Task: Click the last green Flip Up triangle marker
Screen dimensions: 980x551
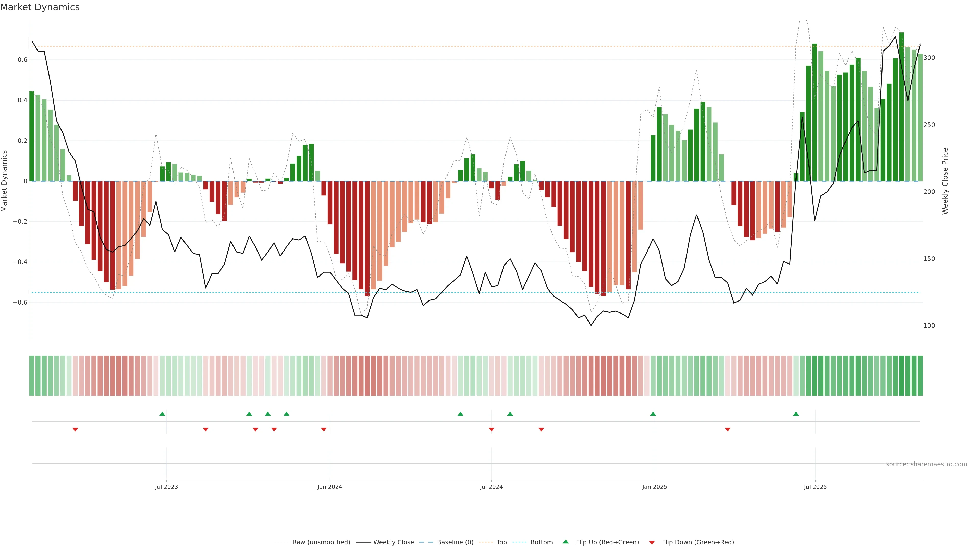Action: 796,414
